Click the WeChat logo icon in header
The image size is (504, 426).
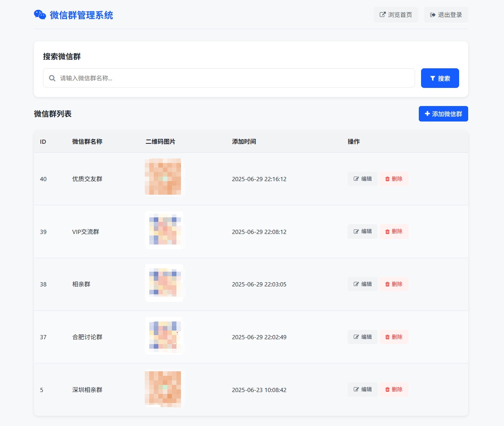point(40,15)
